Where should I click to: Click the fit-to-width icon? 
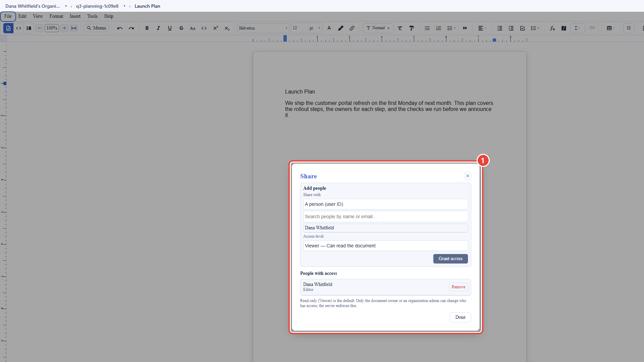tap(74, 28)
